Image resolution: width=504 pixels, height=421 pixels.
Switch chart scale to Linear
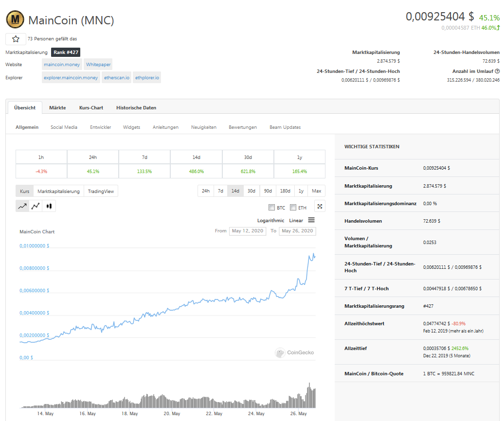(x=296, y=220)
